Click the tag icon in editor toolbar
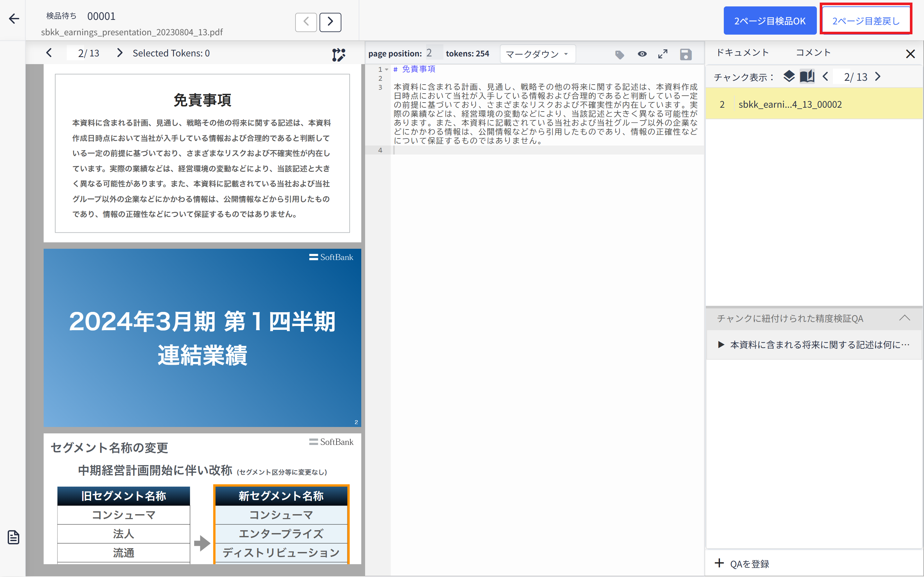Image resolution: width=924 pixels, height=577 pixels. click(619, 54)
